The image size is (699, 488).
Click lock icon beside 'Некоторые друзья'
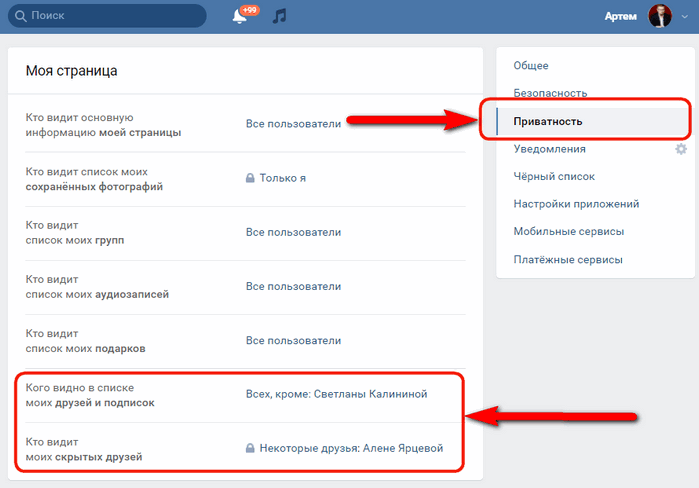pyautogui.click(x=250, y=448)
